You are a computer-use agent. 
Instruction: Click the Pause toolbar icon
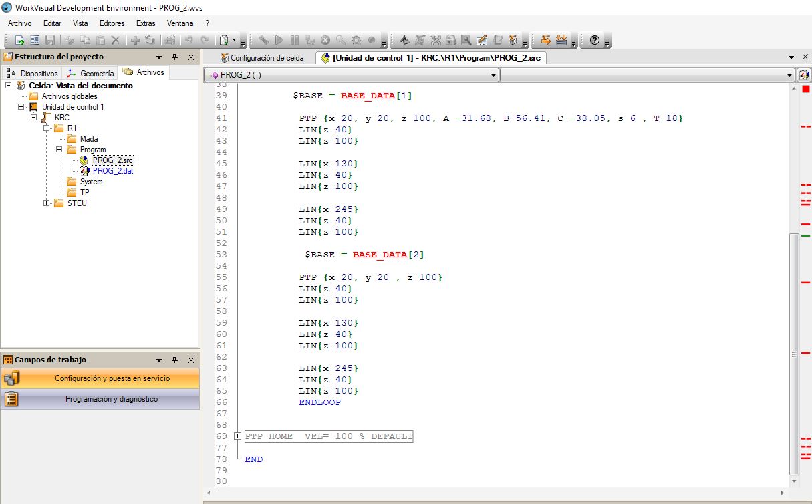tap(294, 41)
